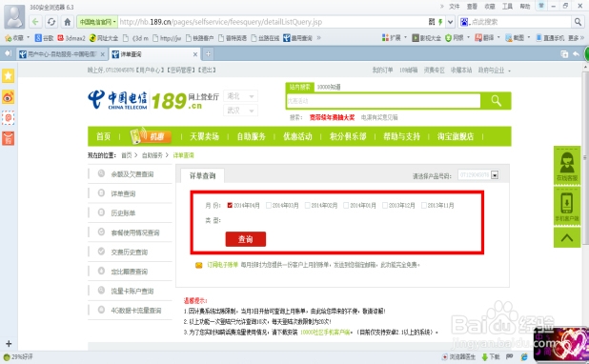Open the 谷歌 bookmark
589x364 pixels.
[45, 38]
